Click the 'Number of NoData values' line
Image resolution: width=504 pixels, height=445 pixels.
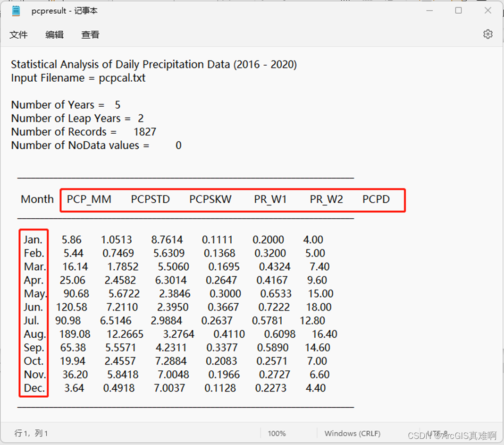tap(96, 145)
